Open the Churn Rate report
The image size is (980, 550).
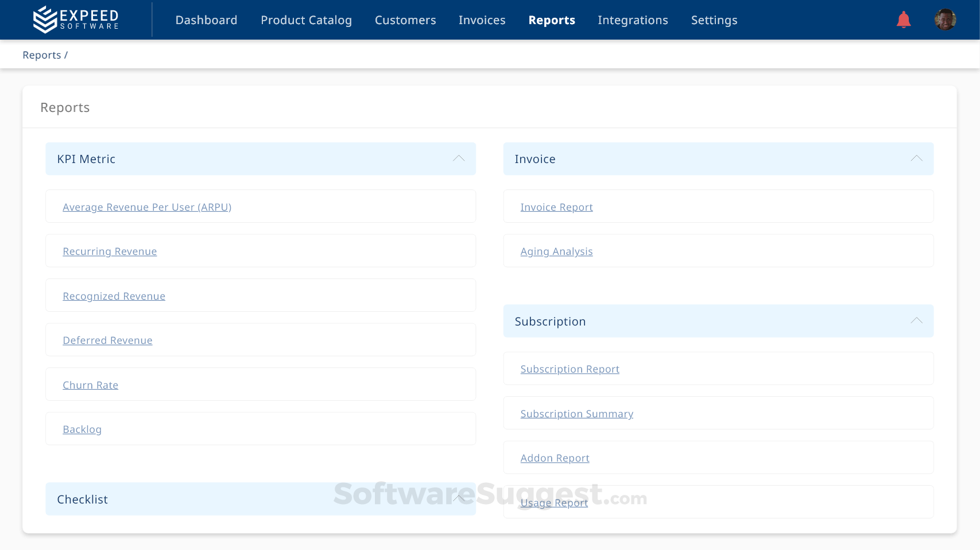click(x=90, y=385)
